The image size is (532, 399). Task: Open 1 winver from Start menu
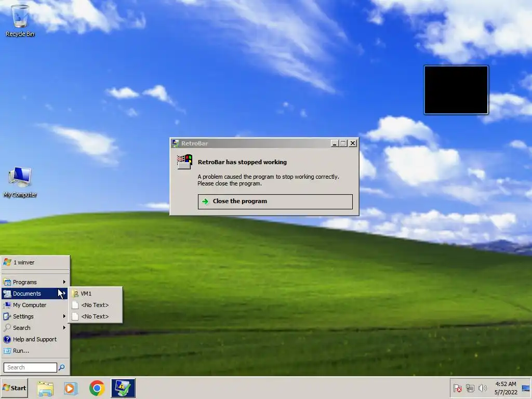tap(35, 262)
